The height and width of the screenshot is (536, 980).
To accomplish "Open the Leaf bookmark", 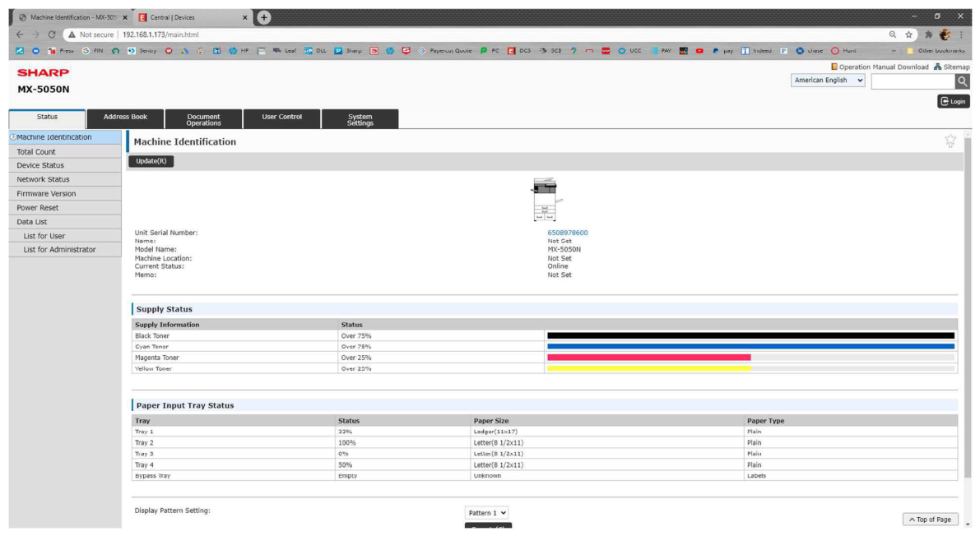I will click(285, 51).
